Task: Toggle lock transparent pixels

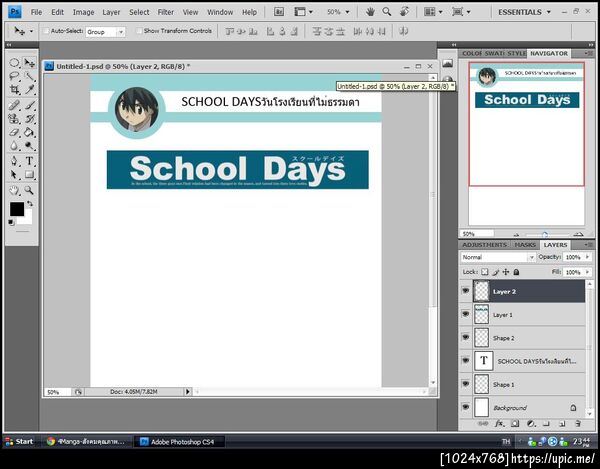Action: click(484, 272)
